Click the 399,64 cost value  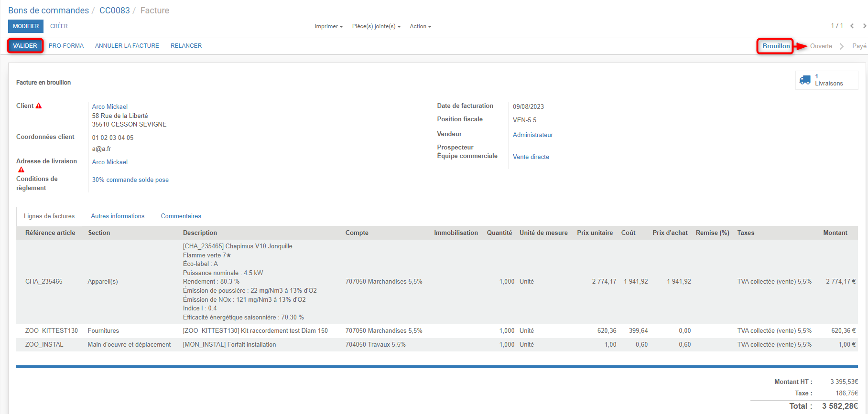coord(638,331)
